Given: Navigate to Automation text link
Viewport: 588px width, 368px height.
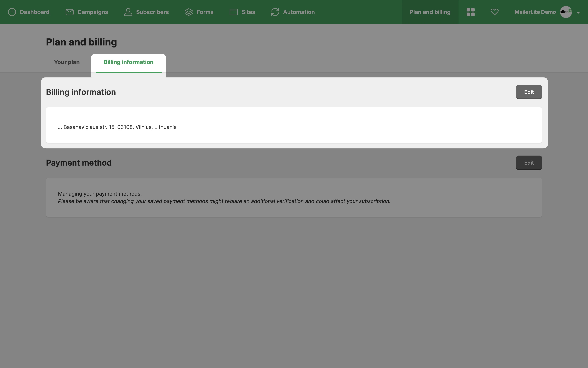Looking at the screenshot, I should click(x=299, y=12).
